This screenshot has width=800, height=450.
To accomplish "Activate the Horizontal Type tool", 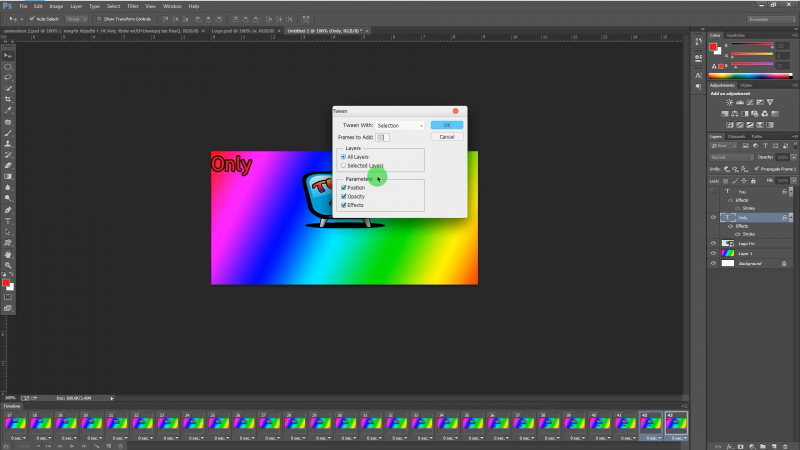I will pyautogui.click(x=8, y=221).
